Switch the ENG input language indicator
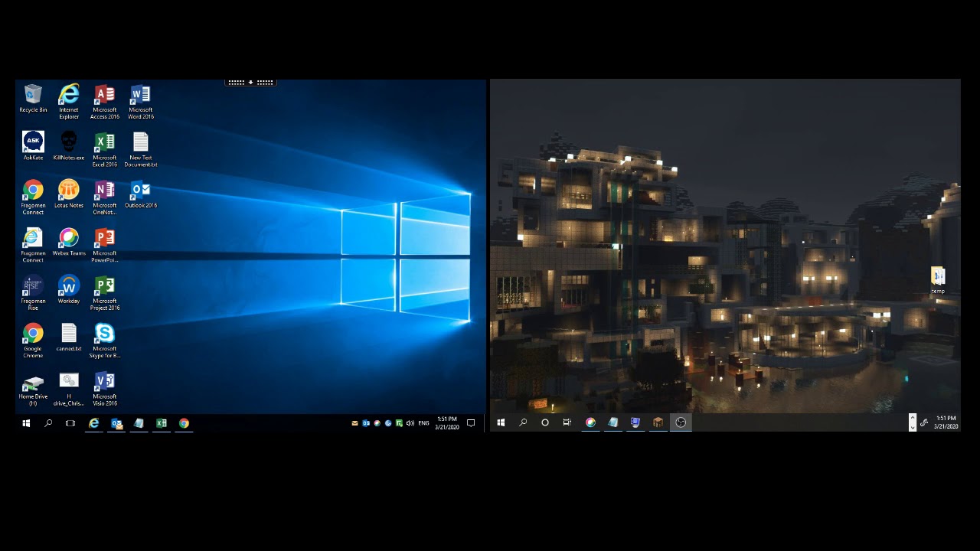980x551 pixels. click(x=423, y=423)
